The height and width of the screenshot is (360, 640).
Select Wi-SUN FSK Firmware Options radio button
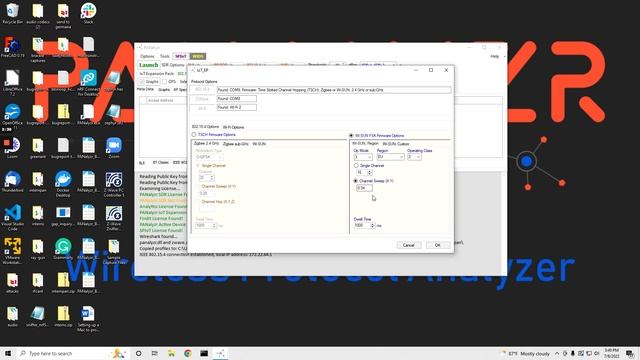pos(351,136)
